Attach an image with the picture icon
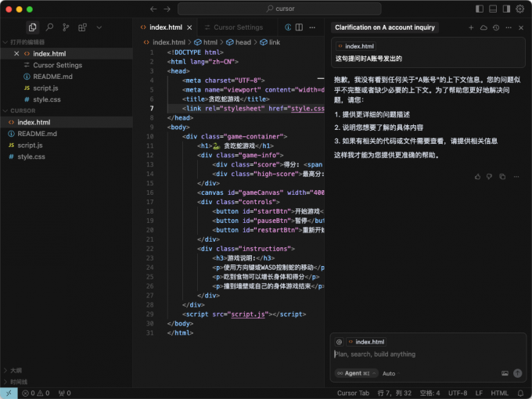 pyautogui.click(x=505, y=373)
